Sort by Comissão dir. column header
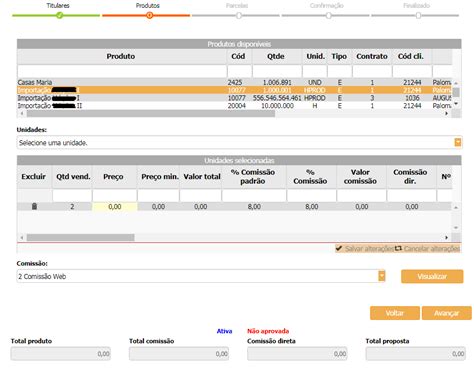Viewport: 474px width, 371px height. (x=410, y=177)
